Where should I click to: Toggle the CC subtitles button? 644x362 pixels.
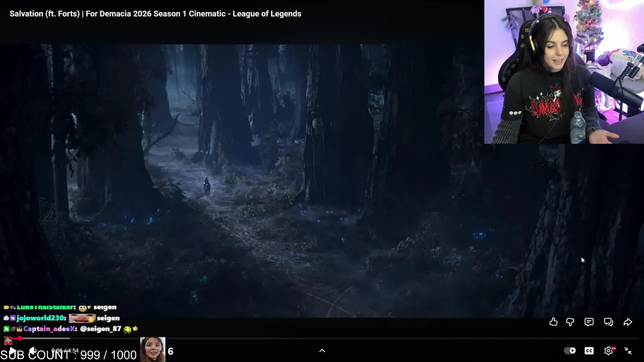click(589, 350)
